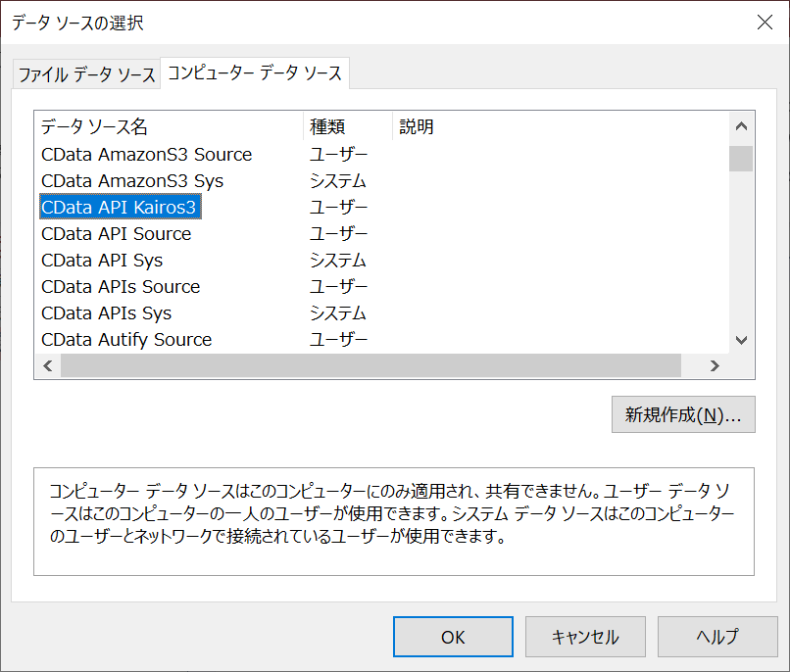The image size is (790, 672).
Task: Select CData API Kairos3 data source
Action: pos(121,208)
